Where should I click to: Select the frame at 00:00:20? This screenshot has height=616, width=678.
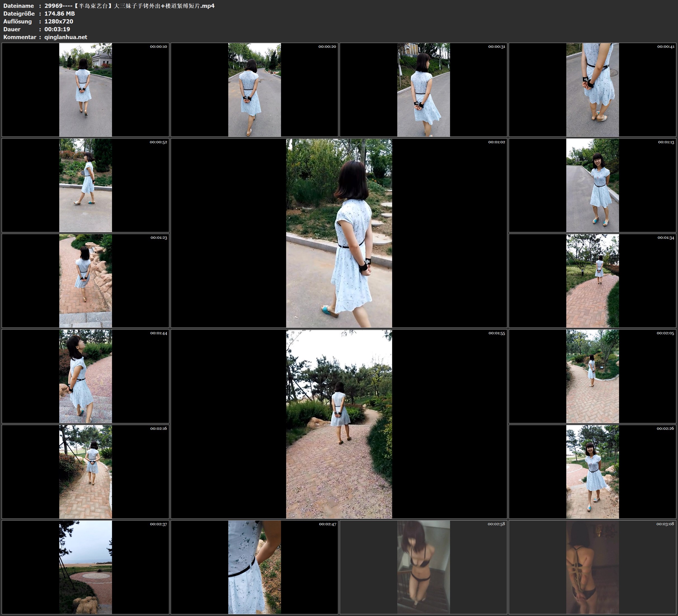pyautogui.click(x=254, y=90)
